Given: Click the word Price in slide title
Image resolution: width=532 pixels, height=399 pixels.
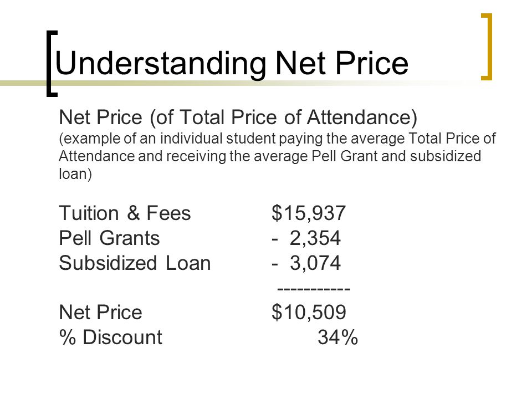Looking at the screenshot, I should [372, 63].
